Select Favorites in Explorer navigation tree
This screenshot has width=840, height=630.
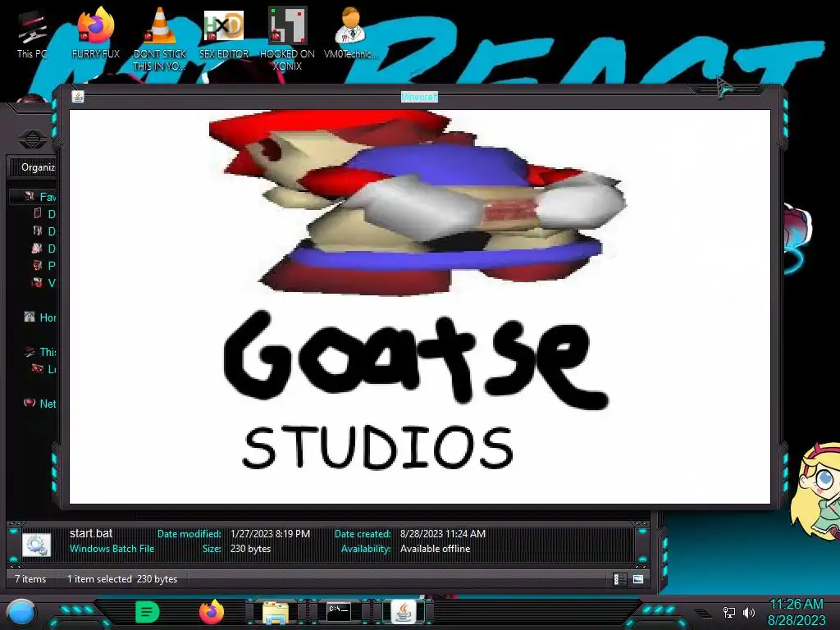tap(41, 197)
